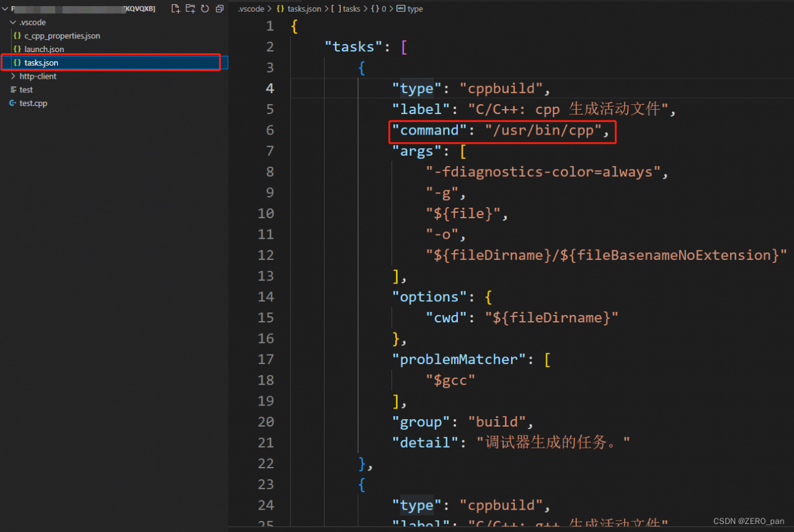The width and height of the screenshot is (794, 532).
Task: Click the .vscode breadcrumb segment
Action: [251, 9]
